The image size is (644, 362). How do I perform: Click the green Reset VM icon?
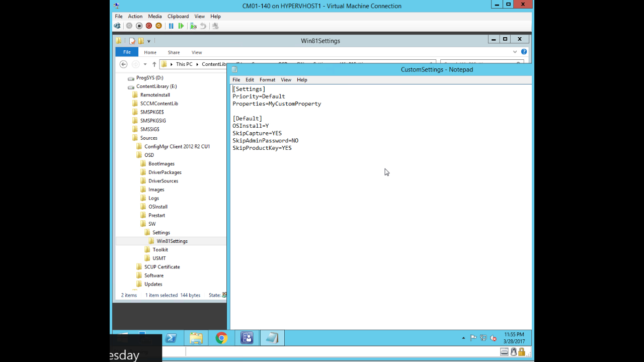click(x=181, y=26)
